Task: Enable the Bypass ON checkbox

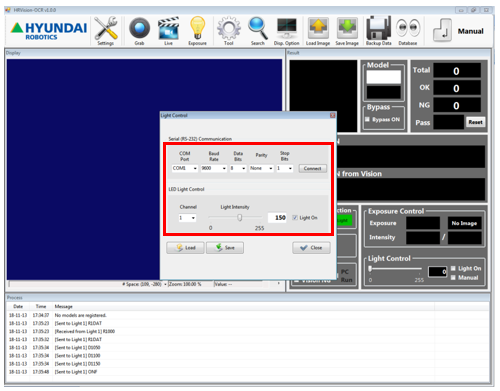Action: point(367,119)
